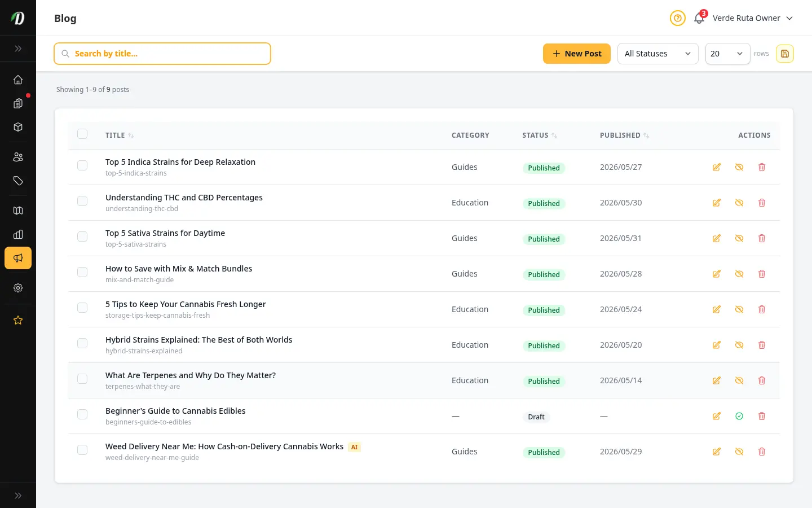Click the Published badge for 5 Tips row
812x508 pixels.
(x=544, y=310)
